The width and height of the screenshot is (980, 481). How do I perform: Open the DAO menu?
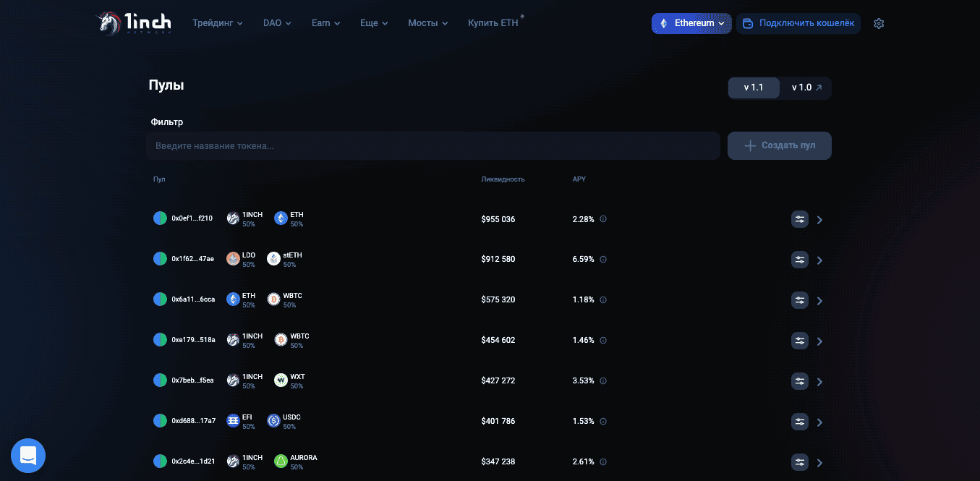pyautogui.click(x=277, y=23)
